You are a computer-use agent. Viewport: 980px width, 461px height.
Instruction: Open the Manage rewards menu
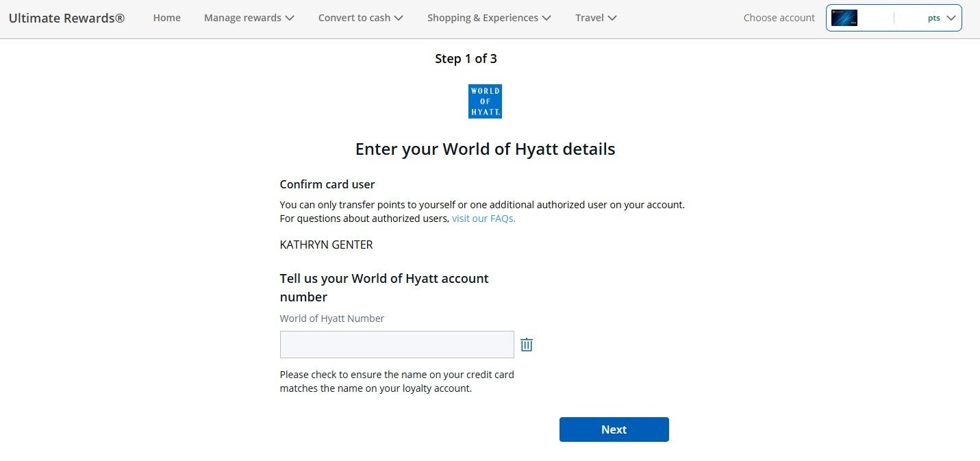pos(242,18)
